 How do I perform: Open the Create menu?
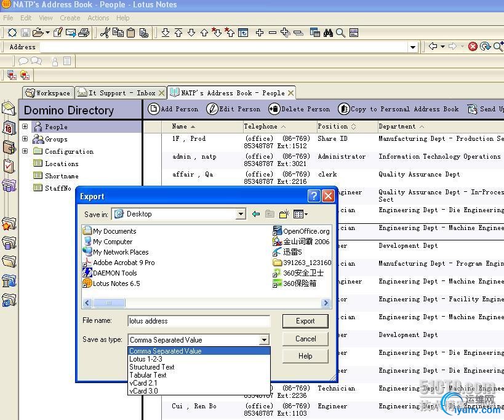coord(70,18)
